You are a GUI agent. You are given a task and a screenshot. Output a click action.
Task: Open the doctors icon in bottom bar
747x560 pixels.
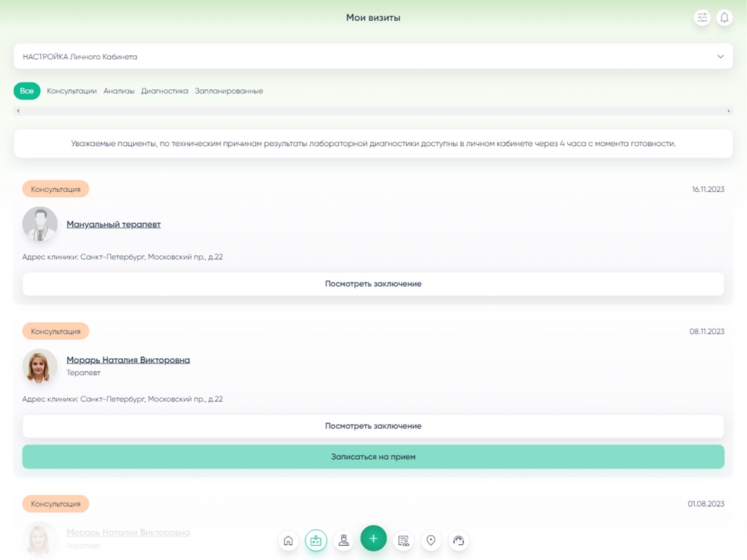344,540
